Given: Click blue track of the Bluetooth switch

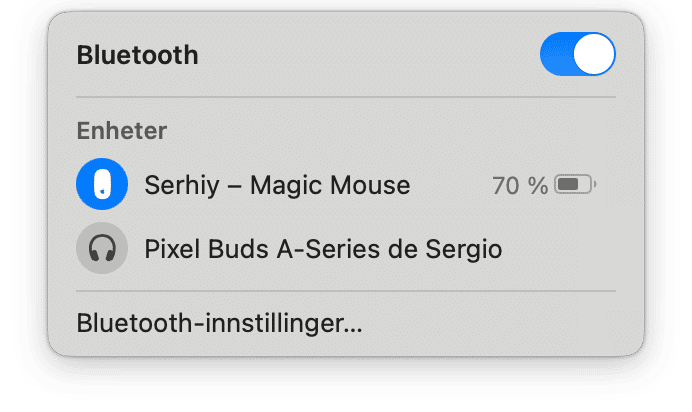Looking at the screenshot, I should [557, 54].
